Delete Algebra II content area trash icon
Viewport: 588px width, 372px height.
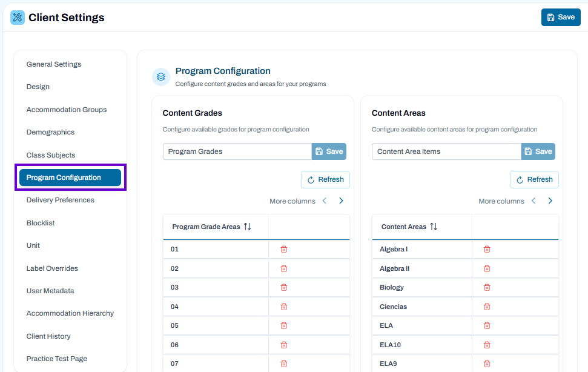point(487,268)
